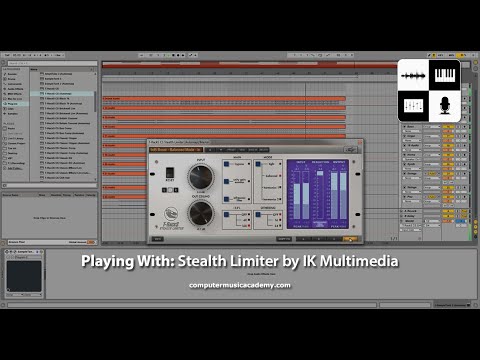The width and height of the screenshot is (480, 360).
Task: Select preset slot A
Action: (303, 239)
